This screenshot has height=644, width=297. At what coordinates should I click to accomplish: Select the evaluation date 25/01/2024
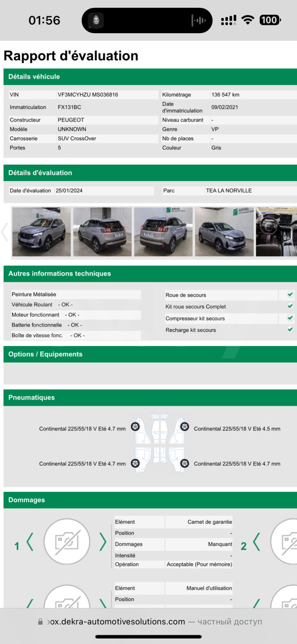69,190
